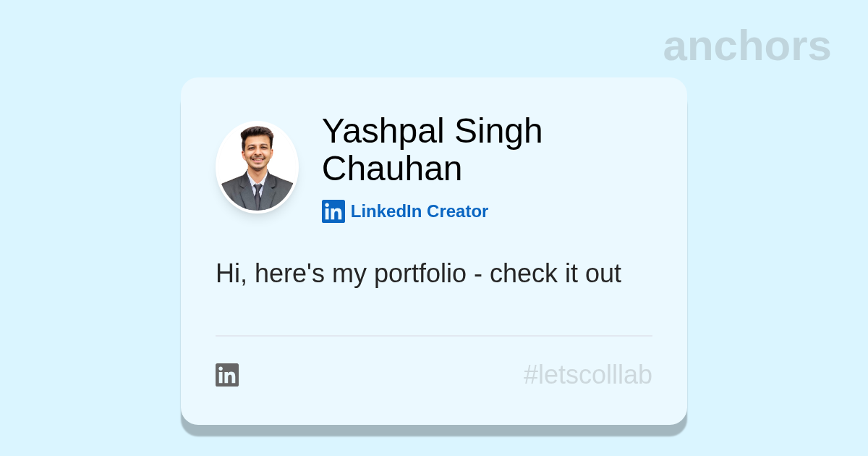
Task: Click the word LinkedIn in the badge text
Action: click(386, 211)
